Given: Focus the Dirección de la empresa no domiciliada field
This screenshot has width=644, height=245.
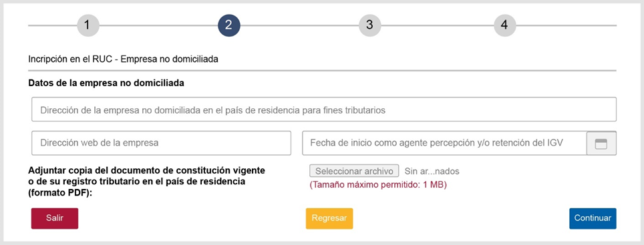Looking at the screenshot, I should [x=324, y=109].
